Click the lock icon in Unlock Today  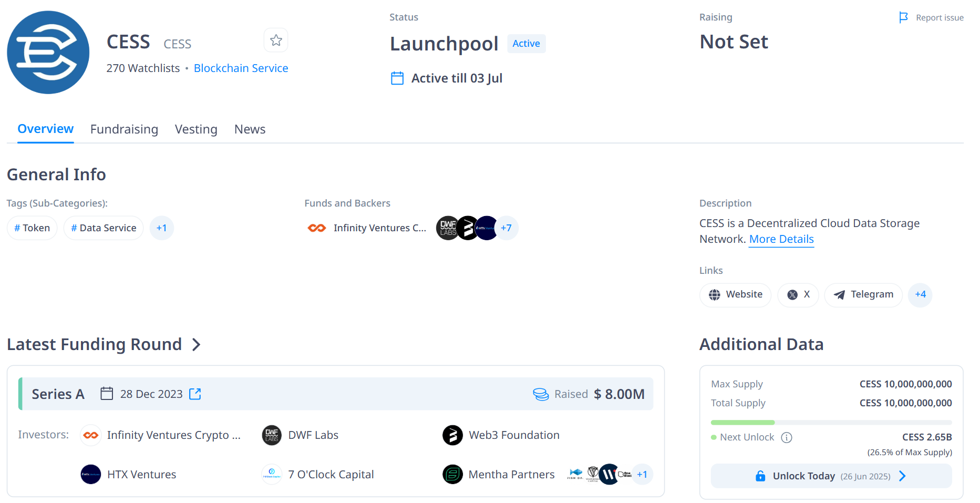tap(760, 476)
